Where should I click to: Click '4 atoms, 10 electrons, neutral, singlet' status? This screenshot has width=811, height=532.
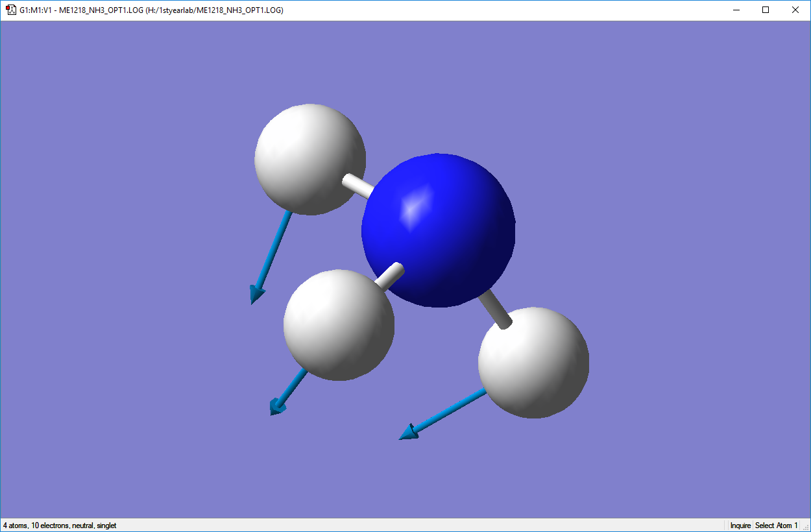pyautogui.click(x=60, y=526)
